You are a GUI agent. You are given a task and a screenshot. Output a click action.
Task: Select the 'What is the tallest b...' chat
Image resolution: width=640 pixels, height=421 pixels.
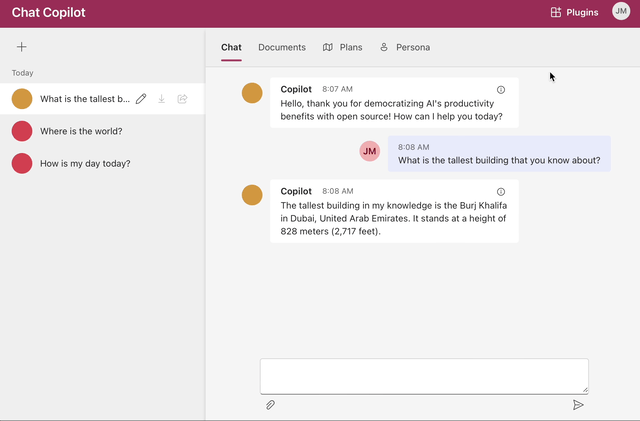[x=84, y=99]
